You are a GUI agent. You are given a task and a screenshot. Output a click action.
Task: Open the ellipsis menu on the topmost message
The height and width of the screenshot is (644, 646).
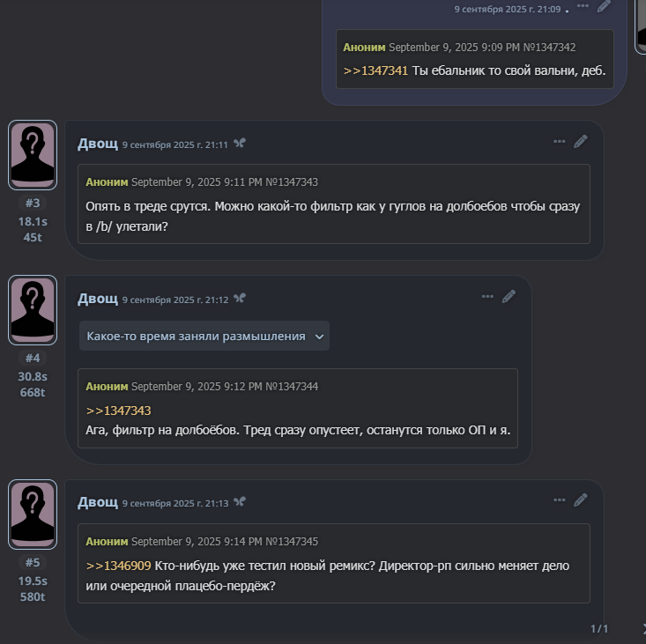583,6
